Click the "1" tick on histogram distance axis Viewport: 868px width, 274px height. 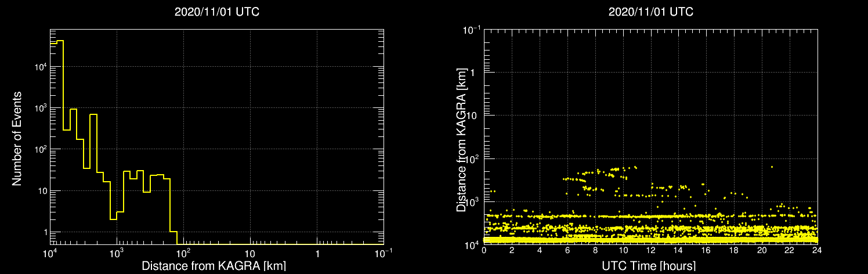pos(317,254)
